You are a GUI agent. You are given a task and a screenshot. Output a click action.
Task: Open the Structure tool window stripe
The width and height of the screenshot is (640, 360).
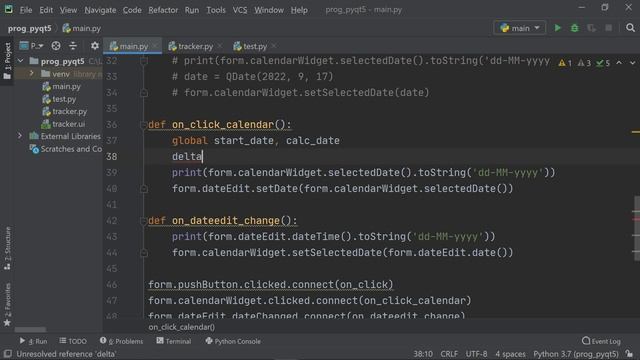[x=7, y=248]
